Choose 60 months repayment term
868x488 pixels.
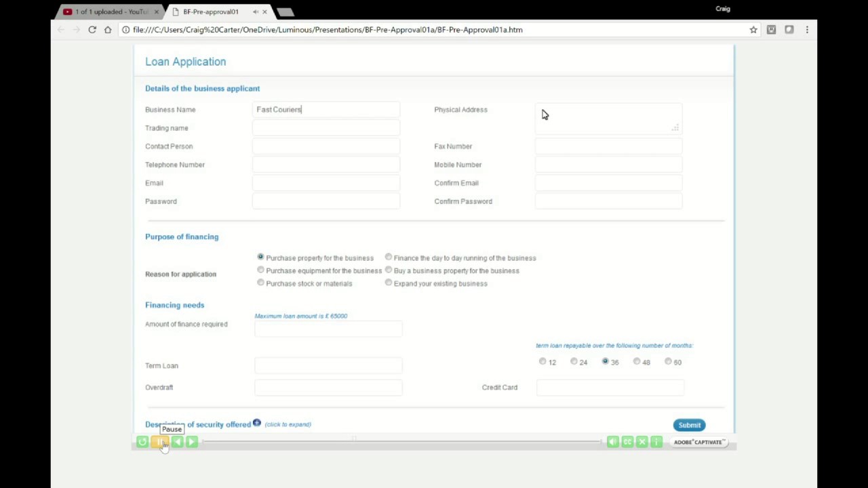point(668,362)
